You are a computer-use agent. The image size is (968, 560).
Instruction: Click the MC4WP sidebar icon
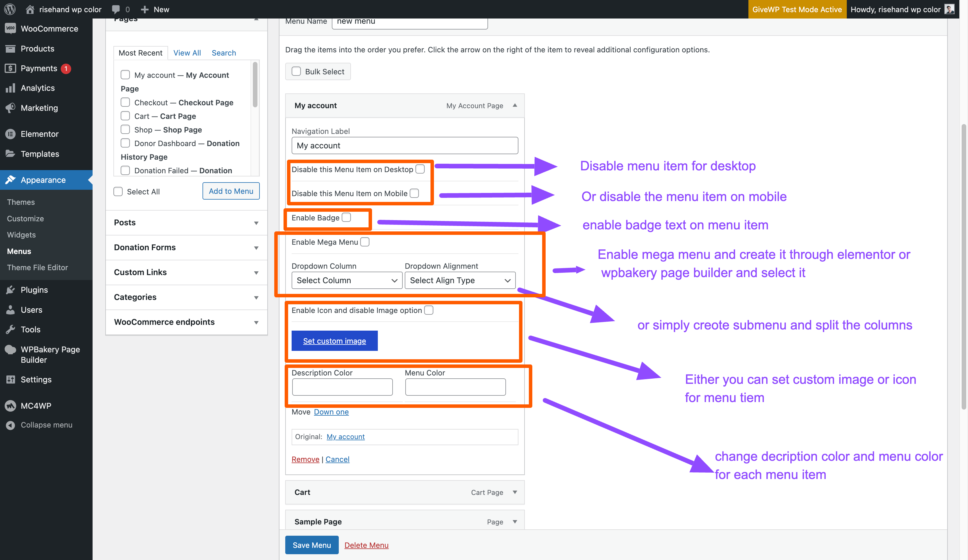[x=10, y=406]
